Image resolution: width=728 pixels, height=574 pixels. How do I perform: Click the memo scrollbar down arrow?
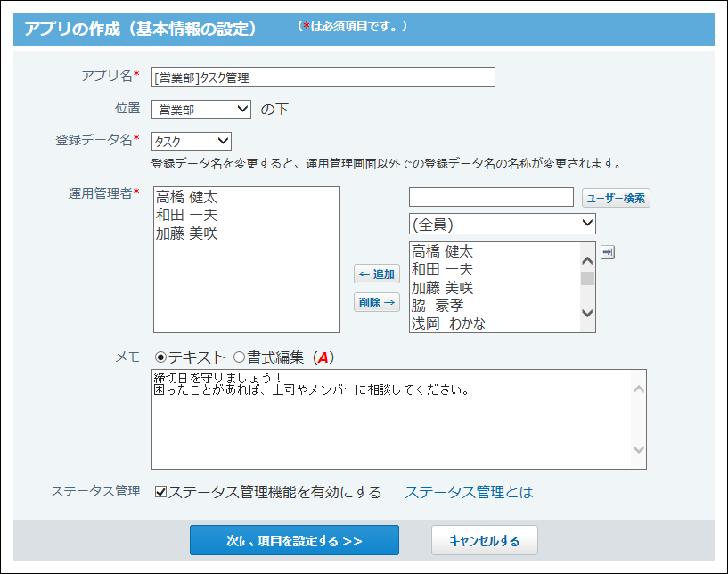[639, 449]
